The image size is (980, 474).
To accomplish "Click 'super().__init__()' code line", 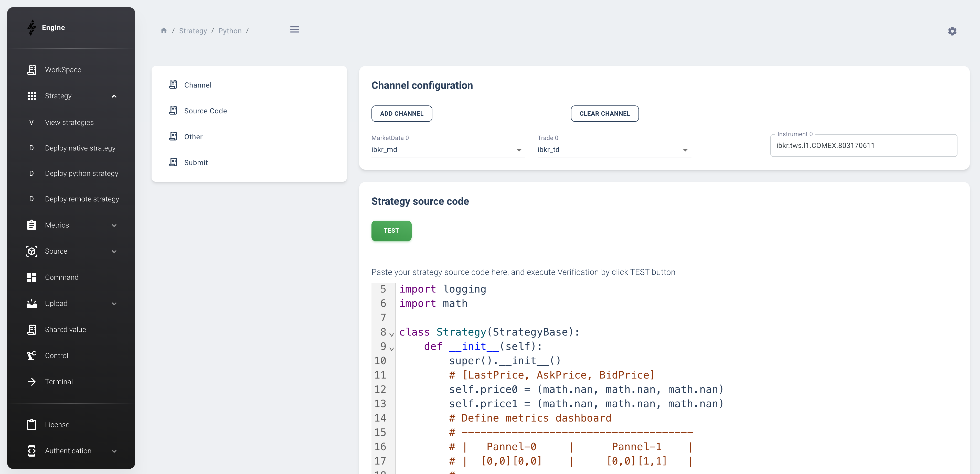I will [505, 361].
